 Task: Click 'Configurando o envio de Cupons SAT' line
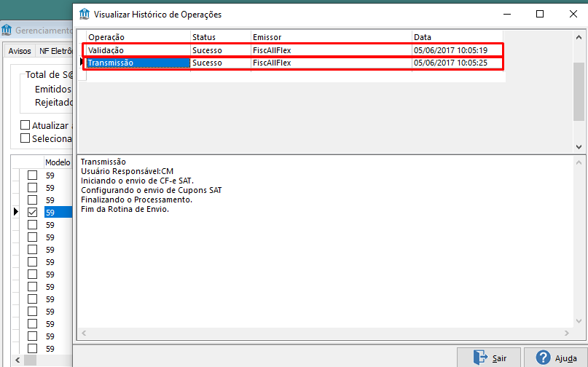(x=152, y=190)
